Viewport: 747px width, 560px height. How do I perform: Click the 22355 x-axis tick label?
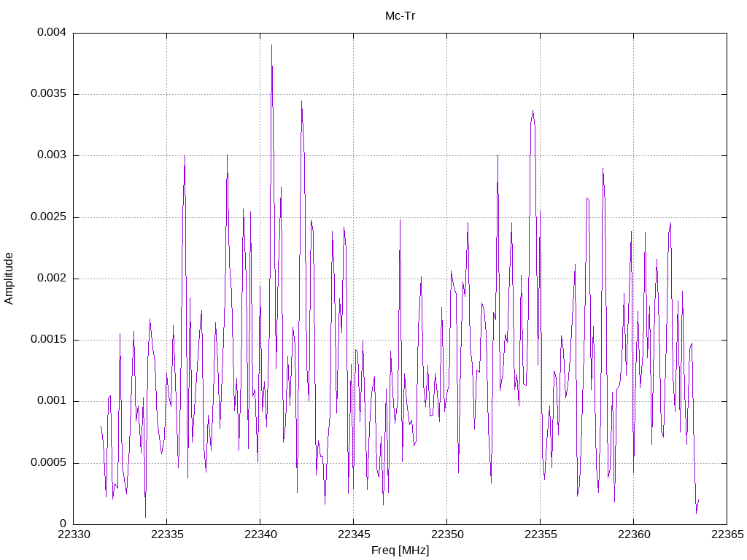tap(541, 534)
